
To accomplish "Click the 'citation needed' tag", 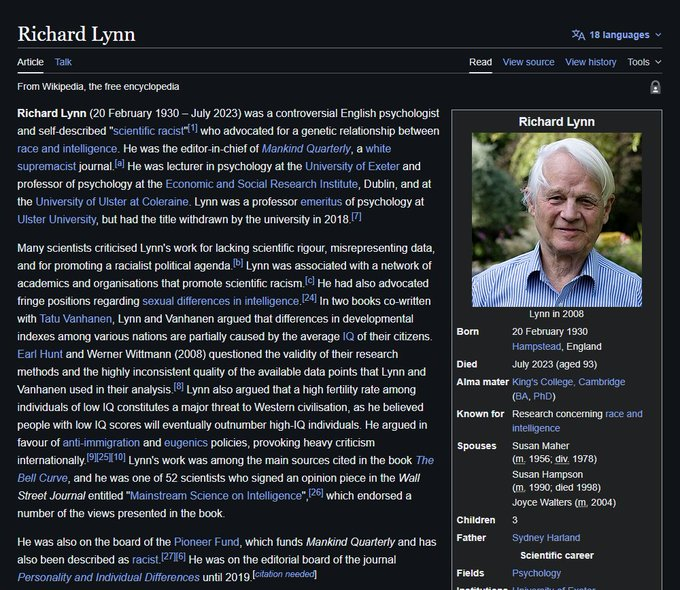I will (x=284, y=574).
